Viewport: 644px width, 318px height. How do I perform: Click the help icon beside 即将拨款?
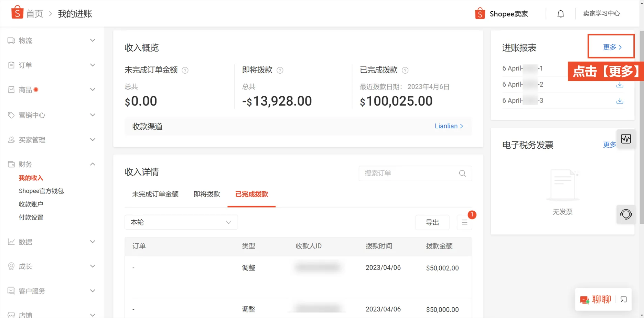click(x=280, y=70)
